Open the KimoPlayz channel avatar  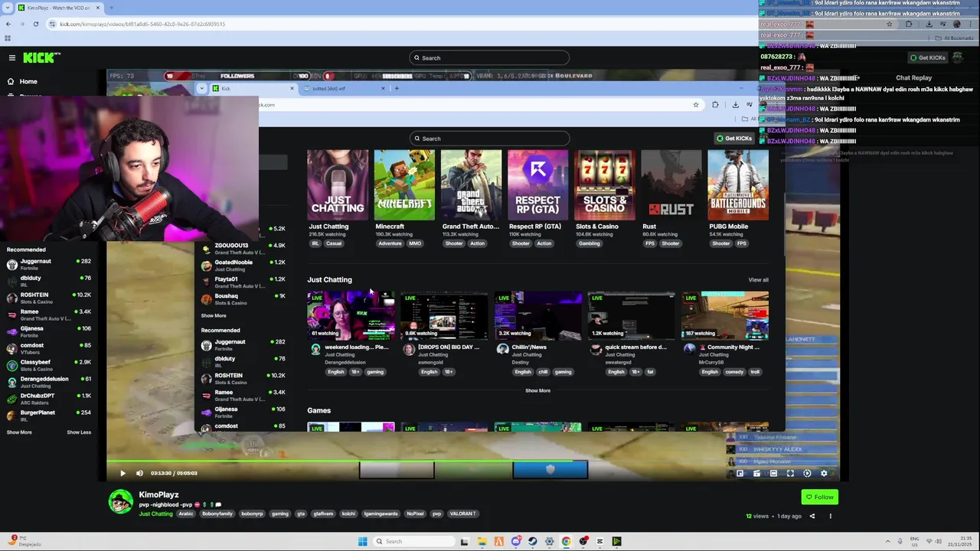click(x=120, y=501)
